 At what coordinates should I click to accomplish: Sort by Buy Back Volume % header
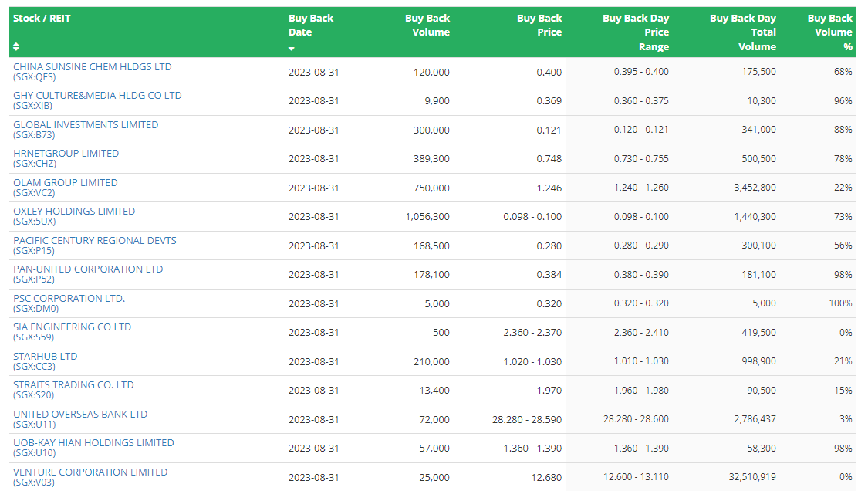point(829,32)
